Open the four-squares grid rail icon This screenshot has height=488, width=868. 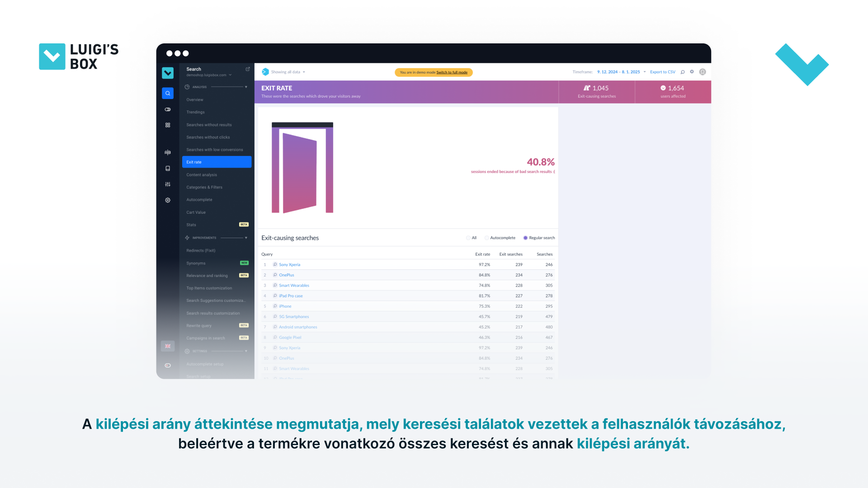click(168, 125)
